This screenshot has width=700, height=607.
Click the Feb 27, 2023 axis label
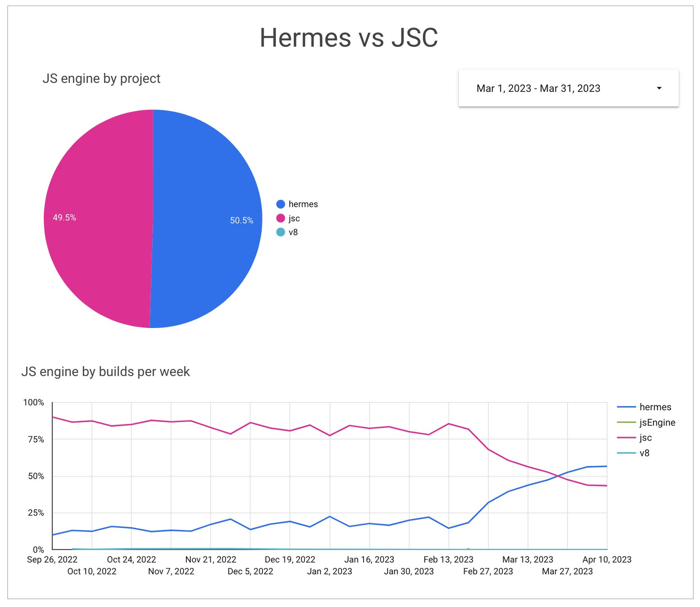(487, 572)
